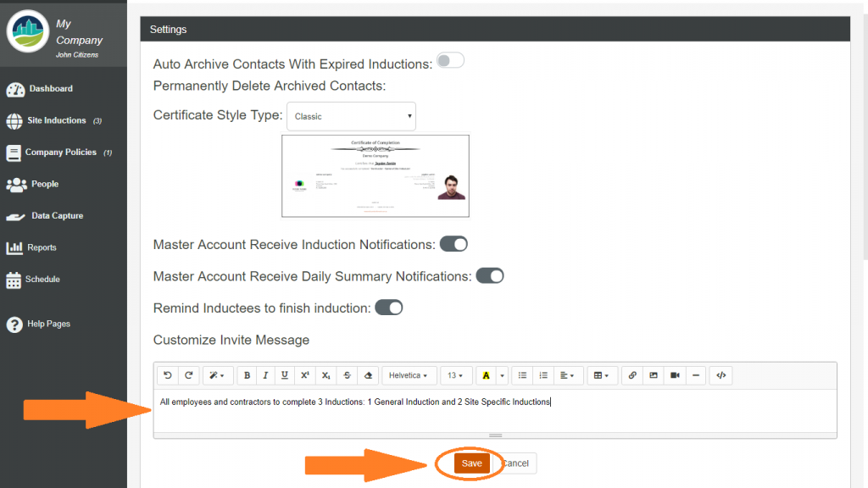Disable Remind Inductees to finish induction
The height and width of the screenshot is (488, 868).
(388, 308)
